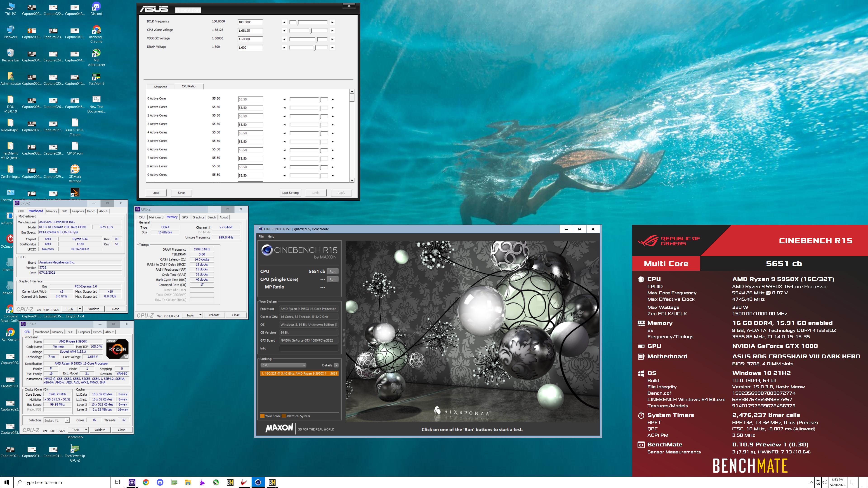Expand Tools dropdown arrow in CPU-Z Mainboard window

coord(80,309)
